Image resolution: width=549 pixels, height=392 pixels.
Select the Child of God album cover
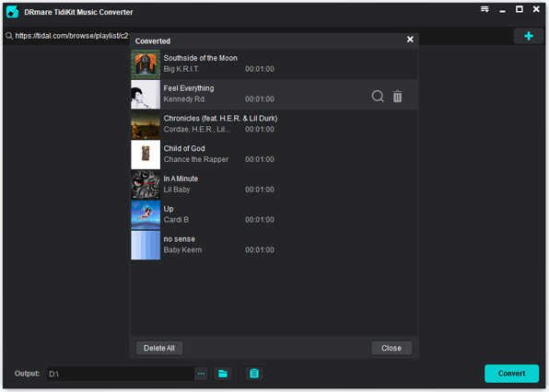[x=146, y=155]
